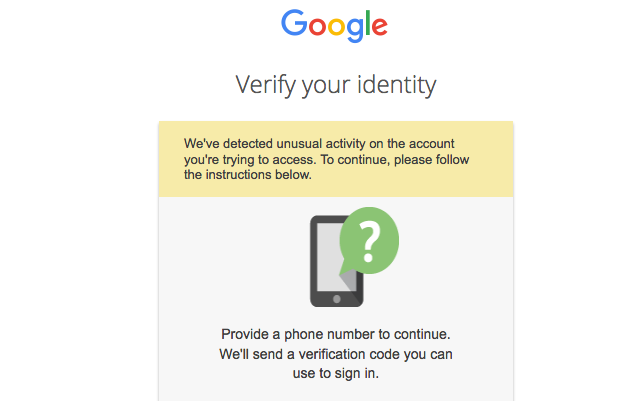Click the Google logo
The width and height of the screenshot is (620, 401).
click(x=335, y=26)
